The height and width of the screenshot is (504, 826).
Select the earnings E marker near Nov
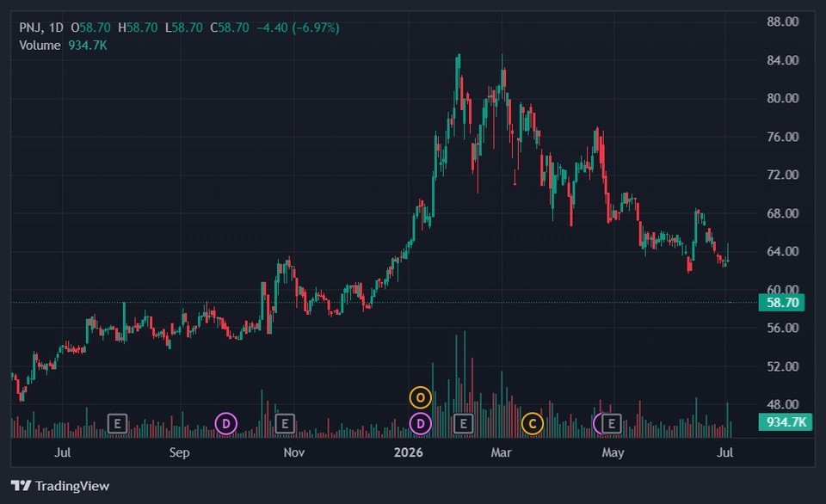point(285,423)
